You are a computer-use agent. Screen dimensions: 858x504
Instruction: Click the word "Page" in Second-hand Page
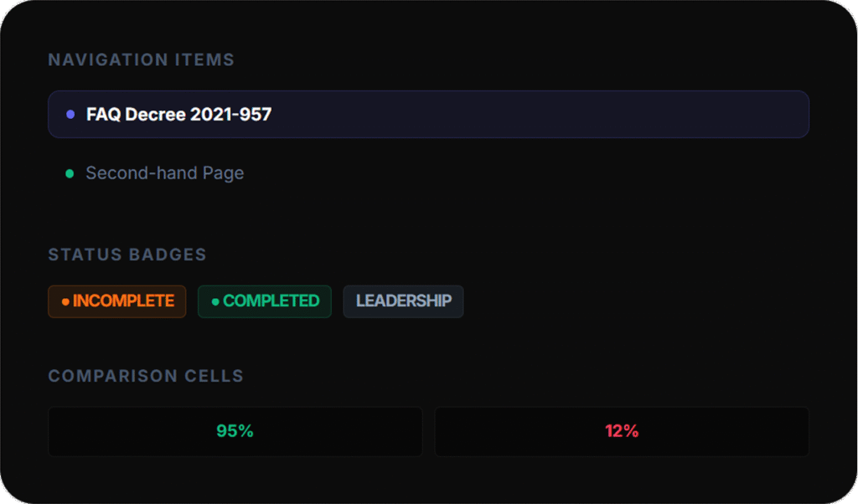click(223, 173)
